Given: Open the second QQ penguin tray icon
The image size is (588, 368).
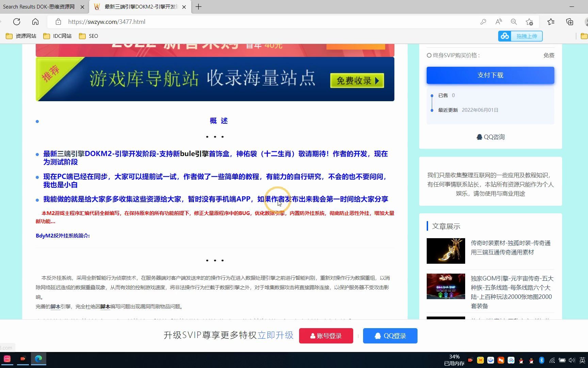Looking at the screenshot, I should tap(532, 360).
